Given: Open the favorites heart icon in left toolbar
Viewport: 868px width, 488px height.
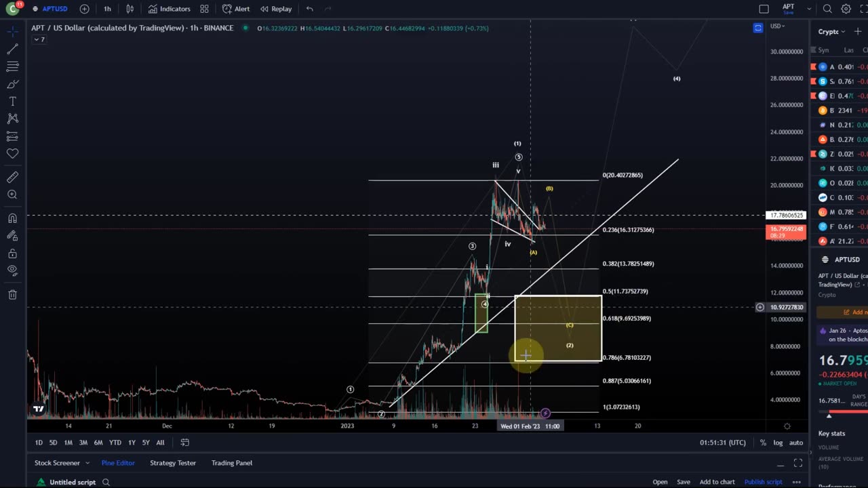Looking at the screenshot, I should pyautogui.click(x=12, y=154).
